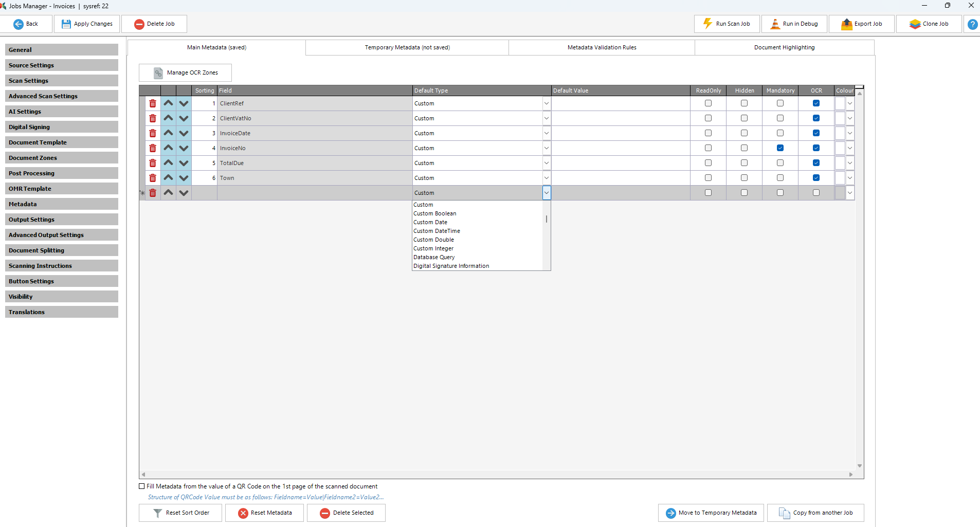Click the Reset Metadata button
The width and height of the screenshot is (980, 527).
click(265, 513)
